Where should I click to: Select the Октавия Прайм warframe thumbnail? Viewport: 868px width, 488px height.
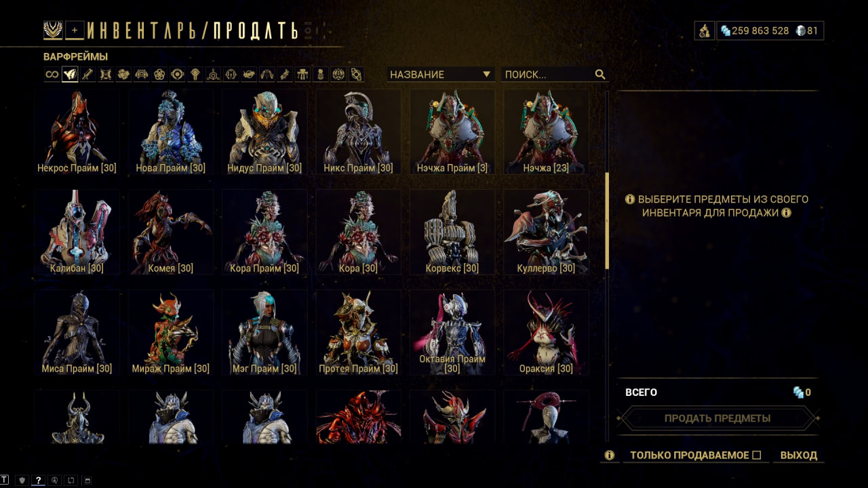pos(452,332)
